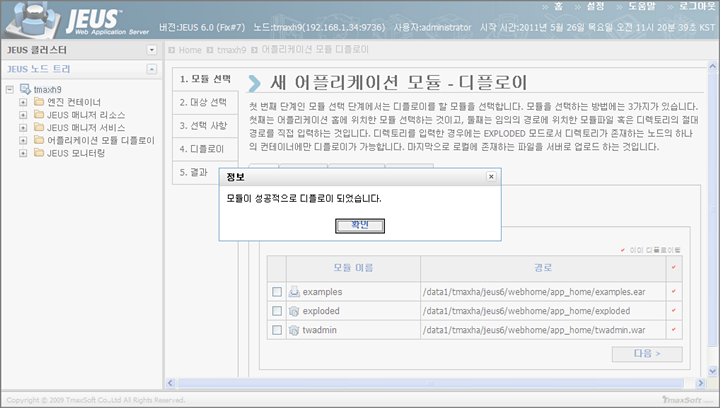Viewport: 720px width, 408px height.
Task: Click the exploded path cell
Action: (543, 311)
